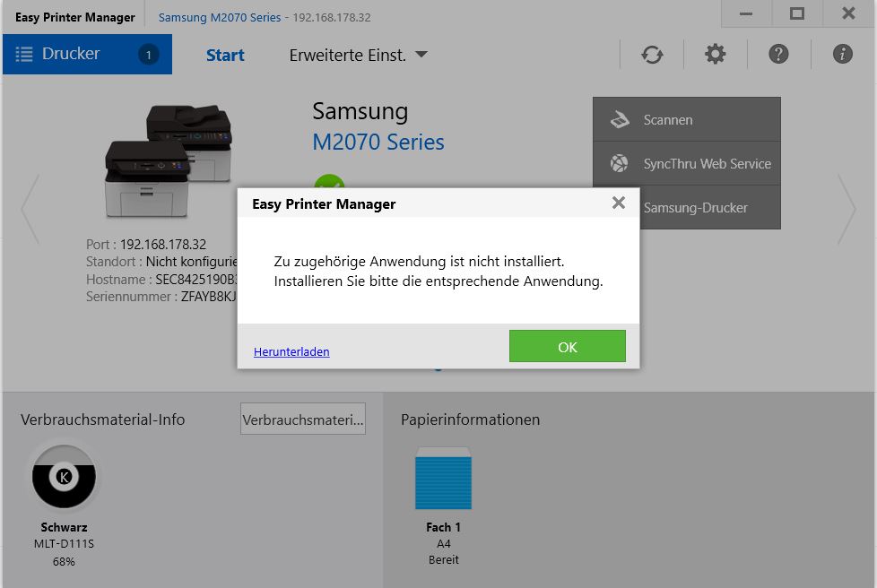The width and height of the screenshot is (877, 588).
Task: Click the Fach 1 label
Action: (x=443, y=527)
